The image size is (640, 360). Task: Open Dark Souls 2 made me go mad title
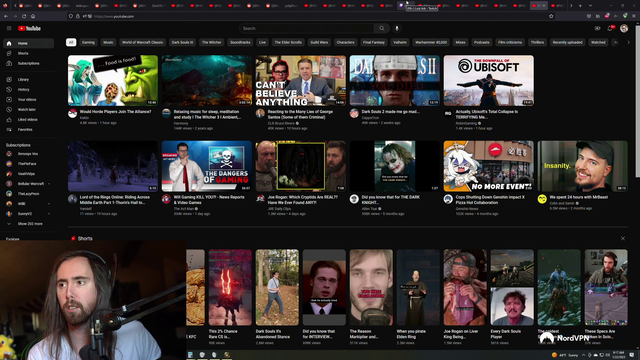pyautogui.click(x=390, y=111)
